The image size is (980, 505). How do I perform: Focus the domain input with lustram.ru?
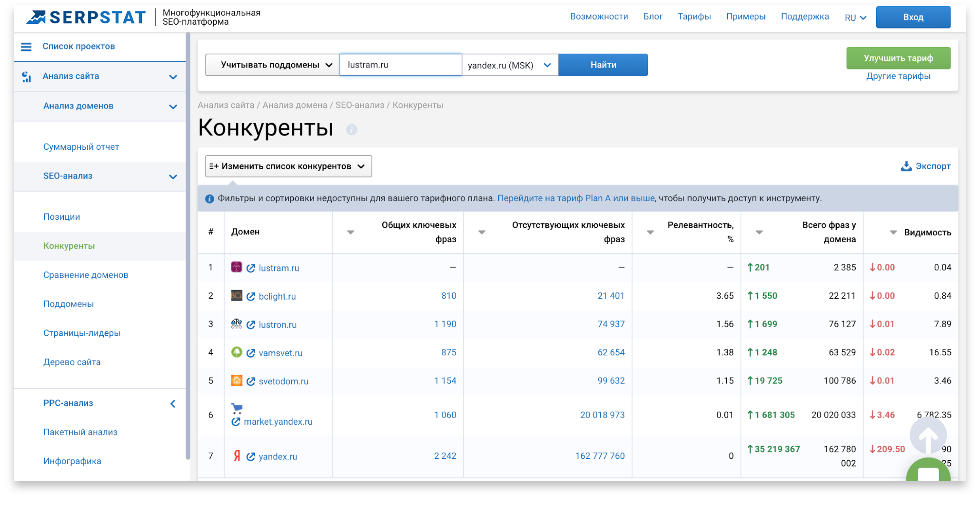400,65
